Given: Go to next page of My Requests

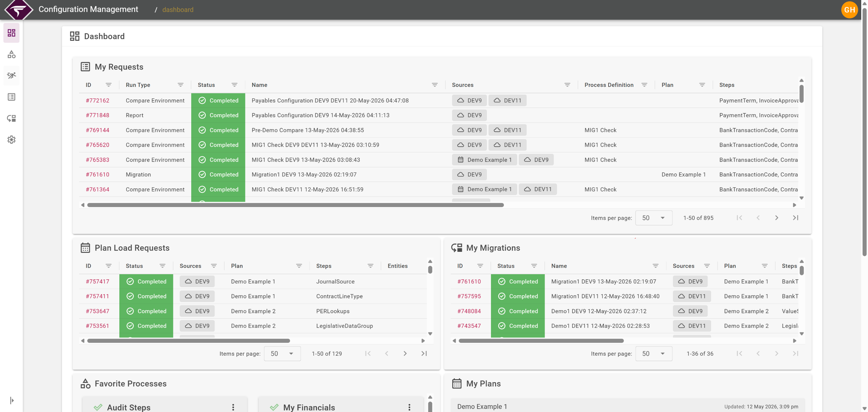Looking at the screenshot, I should (776, 218).
